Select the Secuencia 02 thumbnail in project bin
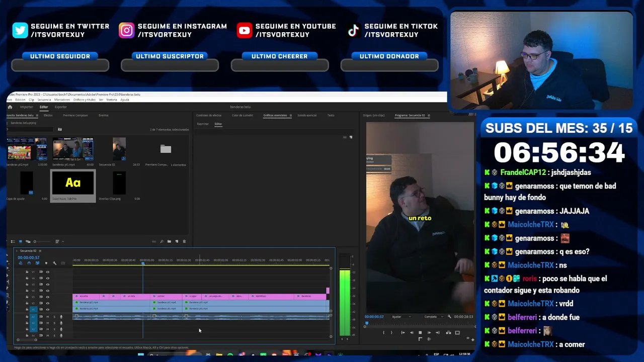The width and height of the screenshot is (644, 362). click(119, 149)
